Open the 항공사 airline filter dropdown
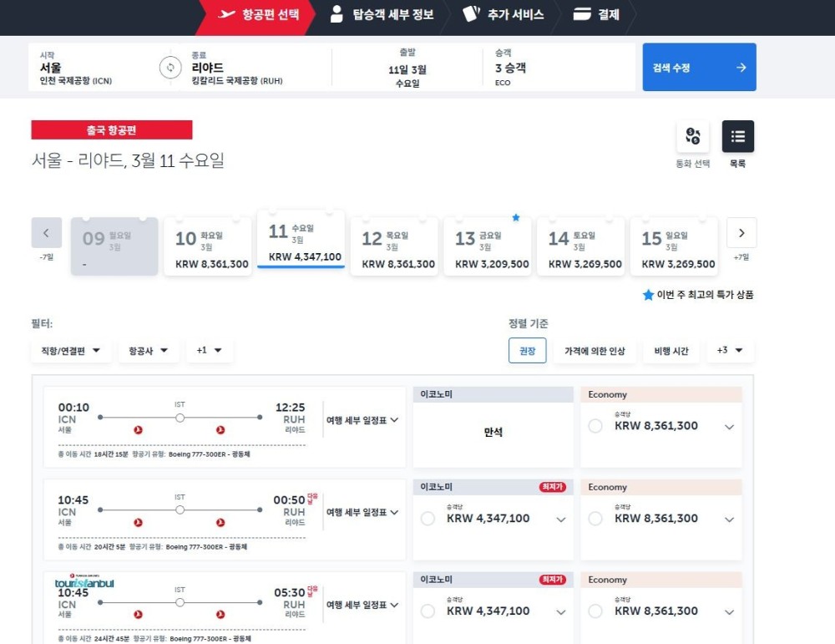 tap(149, 351)
